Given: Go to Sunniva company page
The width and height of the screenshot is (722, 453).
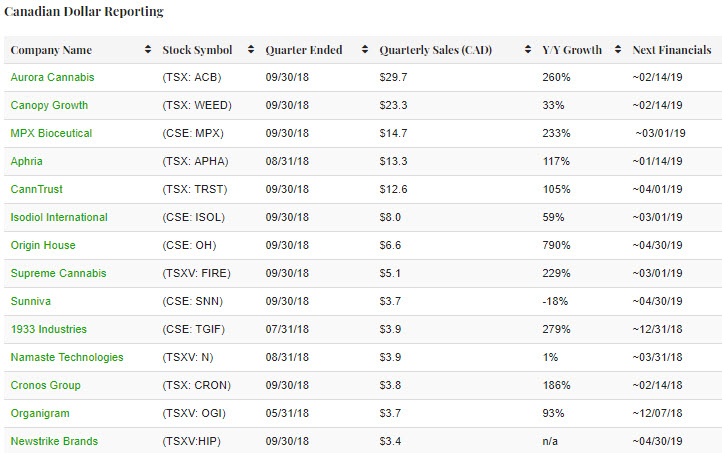Looking at the screenshot, I should pyautogui.click(x=30, y=302).
